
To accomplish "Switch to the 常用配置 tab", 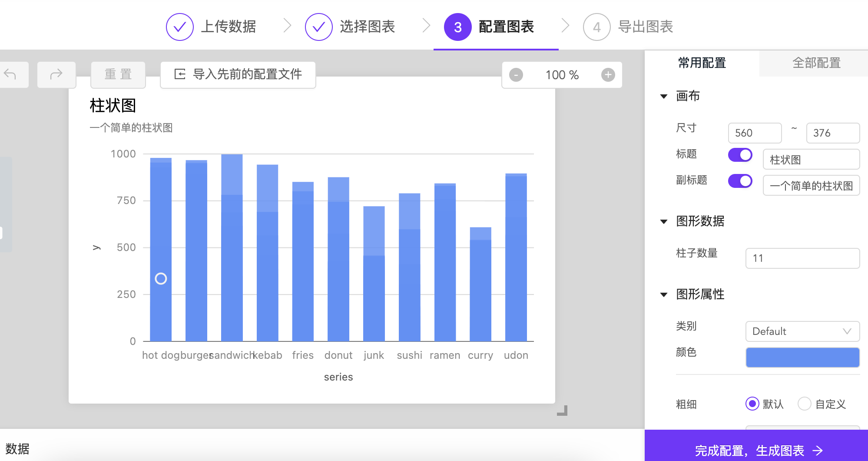I will 702,63.
